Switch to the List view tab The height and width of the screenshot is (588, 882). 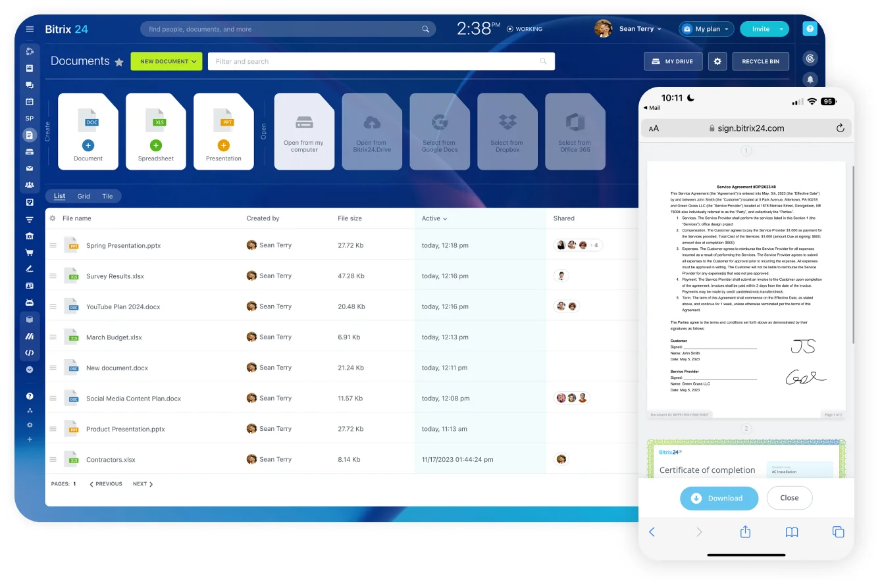[x=60, y=196]
